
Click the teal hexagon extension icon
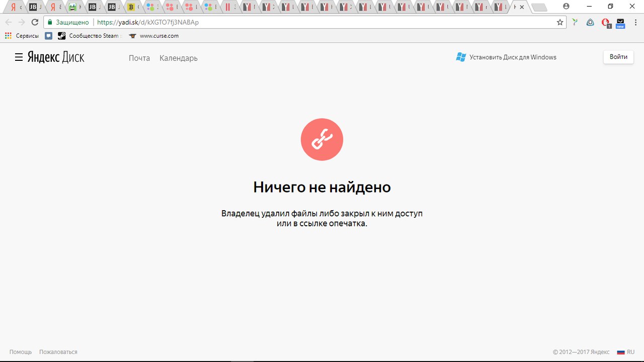(591, 22)
